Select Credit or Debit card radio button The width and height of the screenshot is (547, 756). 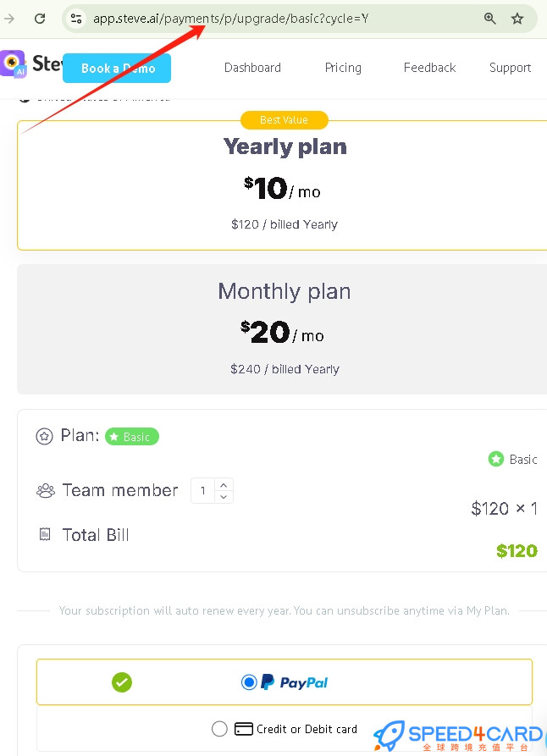tap(219, 729)
